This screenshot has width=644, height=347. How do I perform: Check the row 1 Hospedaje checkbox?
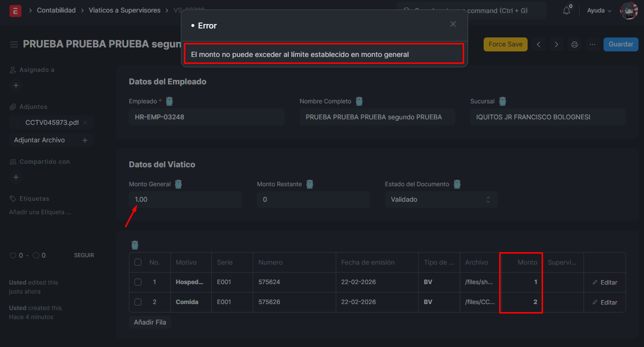138,282
